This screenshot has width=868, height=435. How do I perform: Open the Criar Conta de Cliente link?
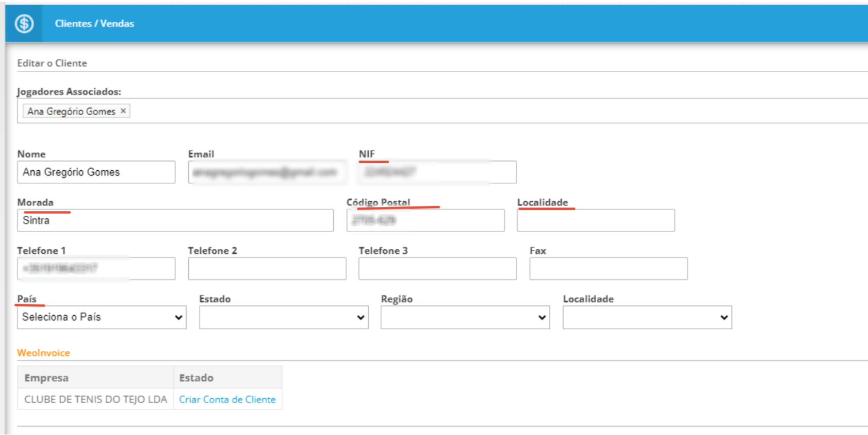tap(227, 399)
